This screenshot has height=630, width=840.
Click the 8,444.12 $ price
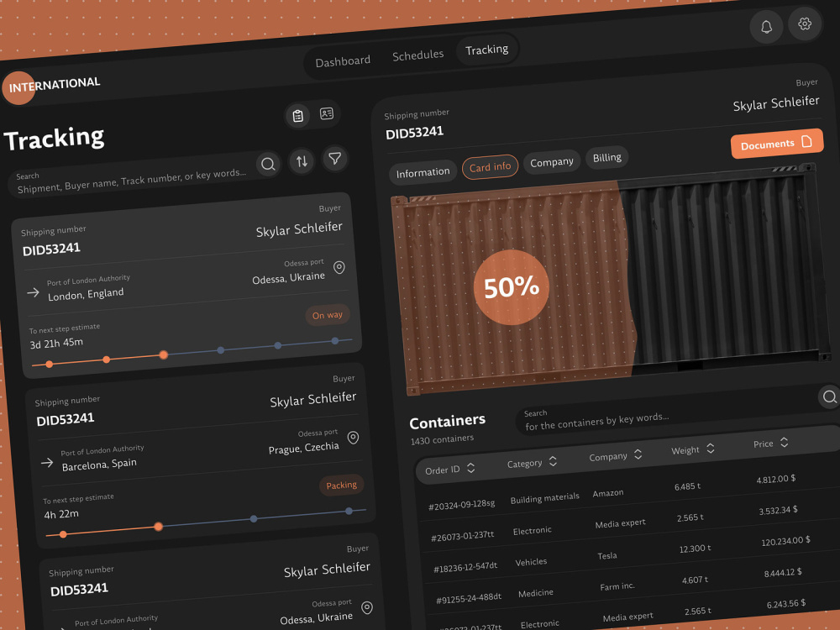coord(783,573)
